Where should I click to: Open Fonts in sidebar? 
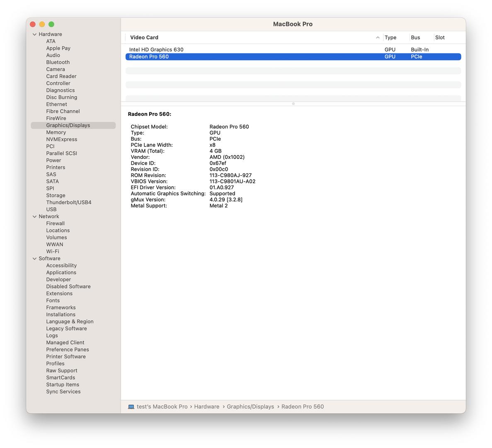click(53, 300)
